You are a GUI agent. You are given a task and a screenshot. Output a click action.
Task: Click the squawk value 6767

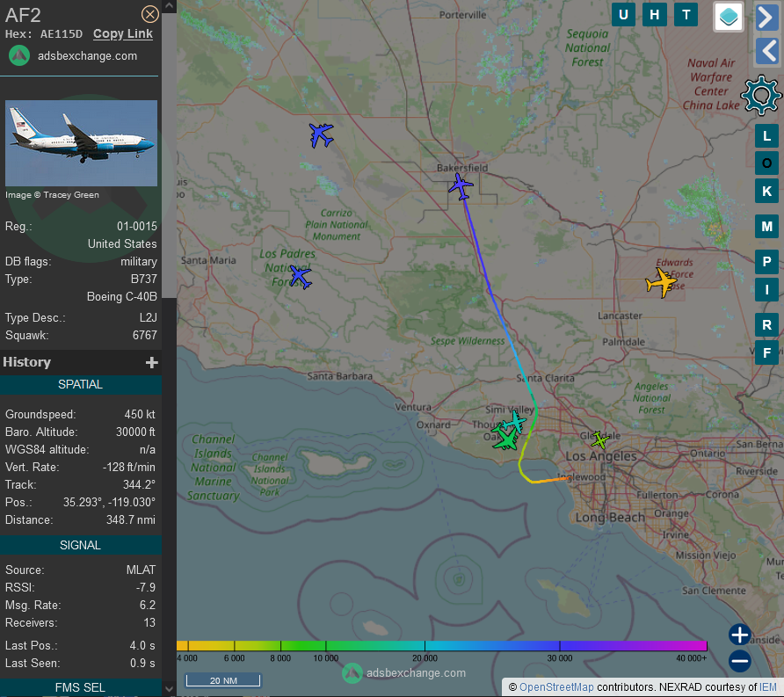(x=144, y=335)
